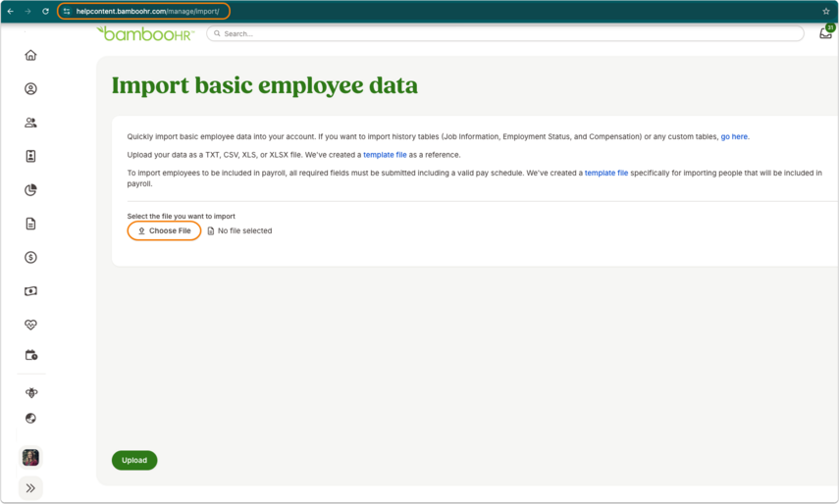
Task: Open the reference 'template file' link
Action: pyautogui.click(x=385, y=155)
